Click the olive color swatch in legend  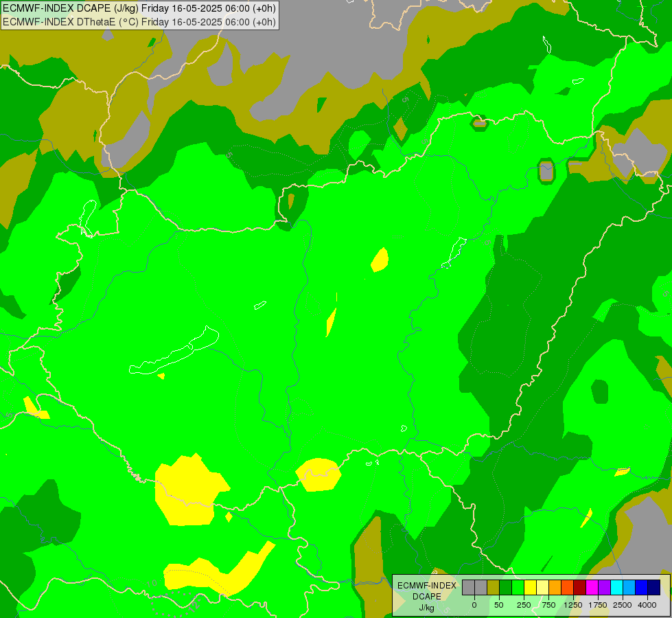tap(494, 588)
